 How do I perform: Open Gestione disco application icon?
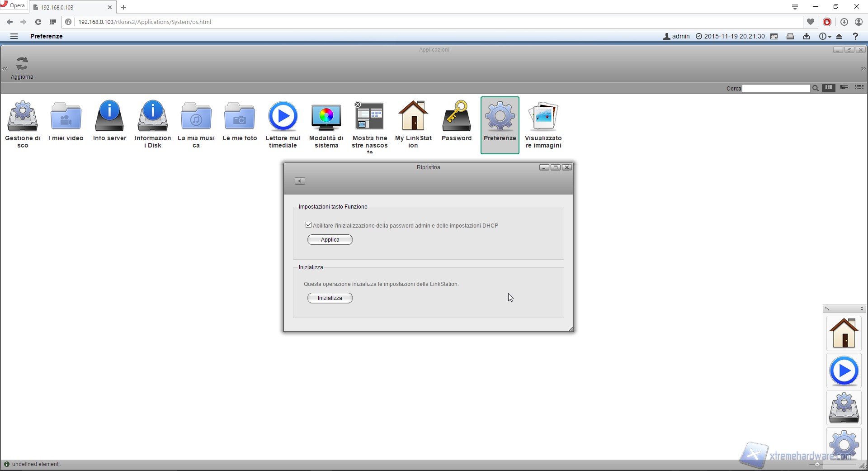click(23, 117)
